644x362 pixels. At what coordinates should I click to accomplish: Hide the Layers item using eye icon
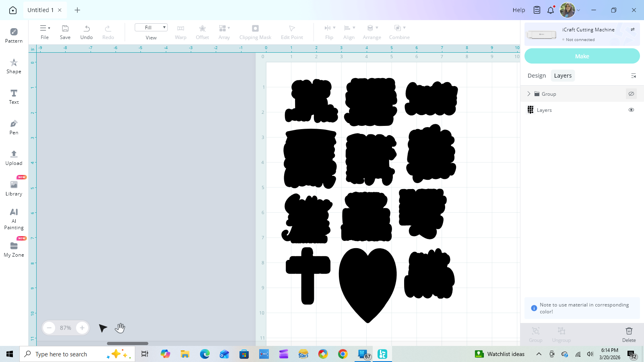tap(631, 110)
